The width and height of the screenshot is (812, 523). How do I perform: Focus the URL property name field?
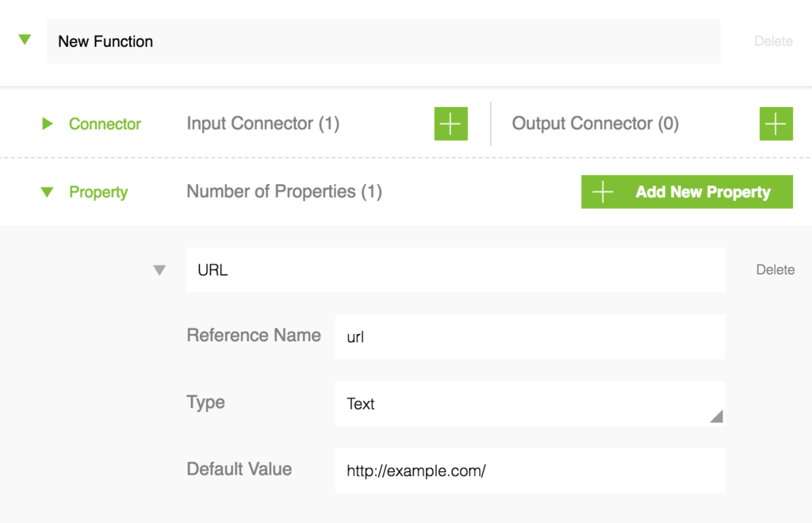(454, 270)
